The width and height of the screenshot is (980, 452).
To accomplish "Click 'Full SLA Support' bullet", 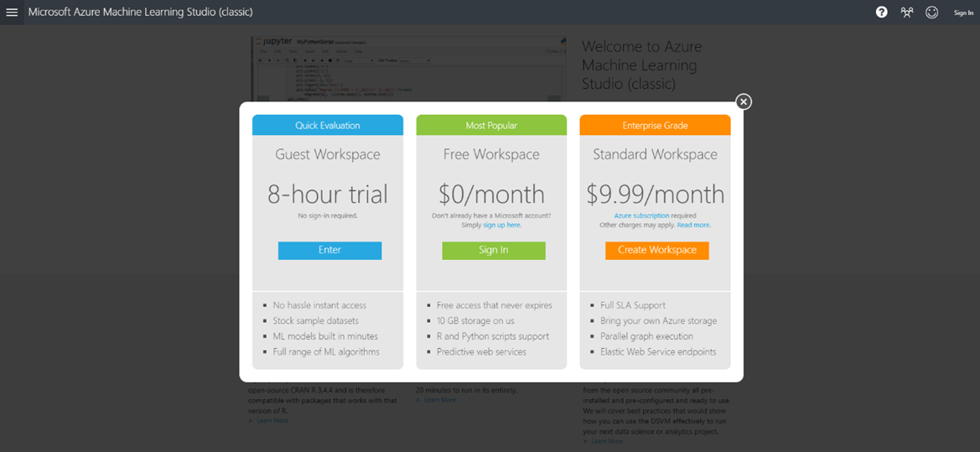I will pos(632,305).
